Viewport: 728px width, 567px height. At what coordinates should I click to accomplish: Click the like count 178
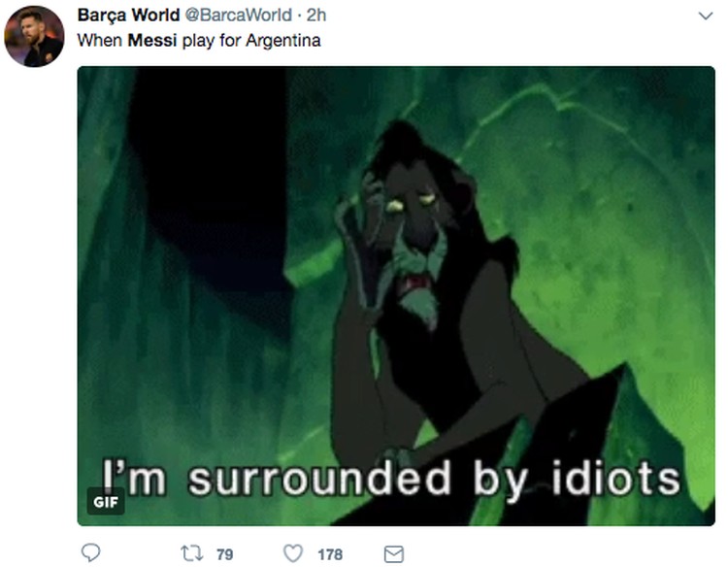tap(330, 554)
